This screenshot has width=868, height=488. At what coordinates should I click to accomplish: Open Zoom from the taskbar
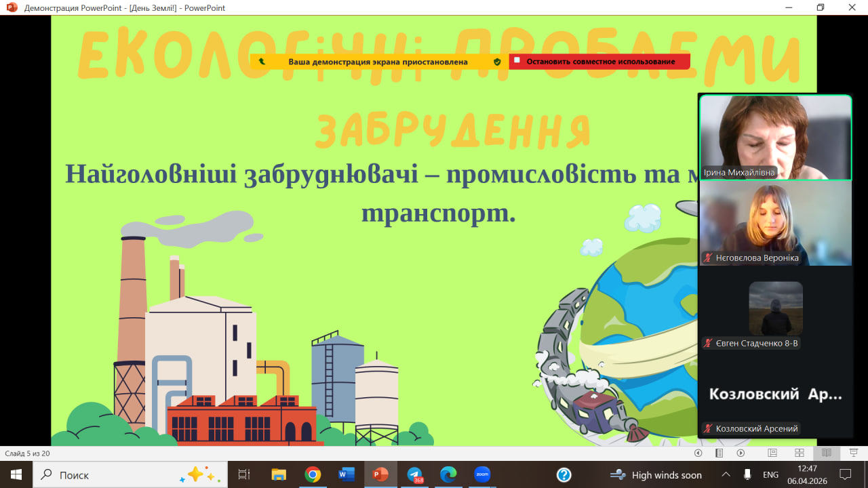click(x=482, y=474)
